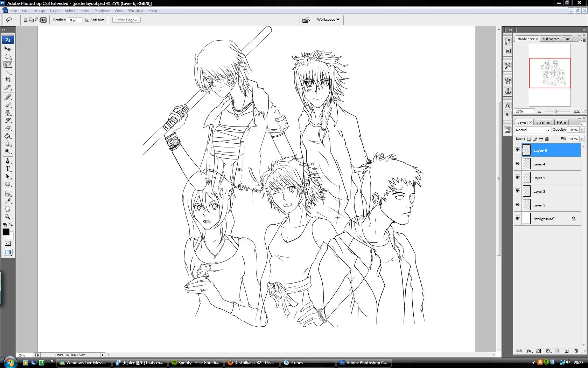Hide Layer 1 visibility eye
The width and height of the screenshot is (588, 368).
[x=517, y=205]
